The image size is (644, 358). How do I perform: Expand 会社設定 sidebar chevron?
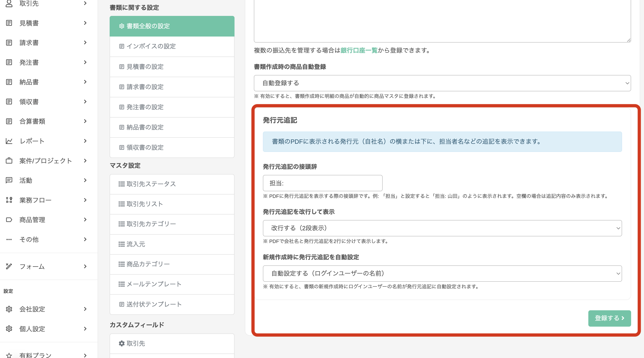[x=85, y=309]
